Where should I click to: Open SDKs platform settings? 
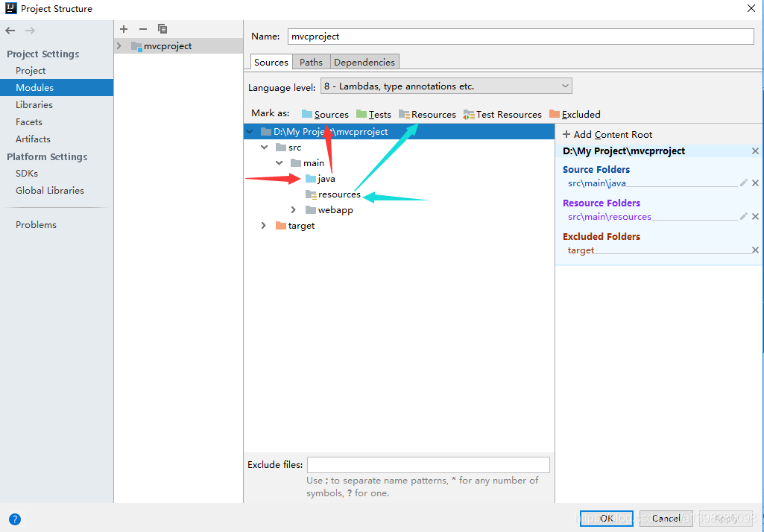click(x=26, y=174)
